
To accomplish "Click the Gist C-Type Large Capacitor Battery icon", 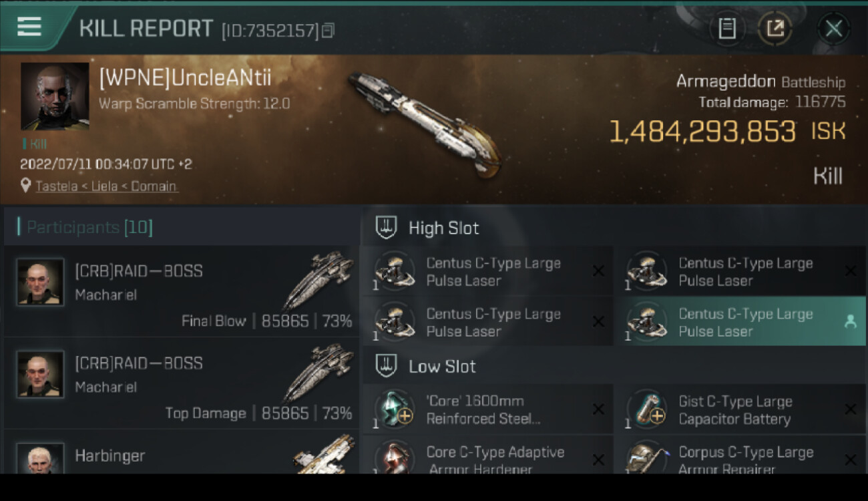I will pyautogui.click(x=646, y=409).
